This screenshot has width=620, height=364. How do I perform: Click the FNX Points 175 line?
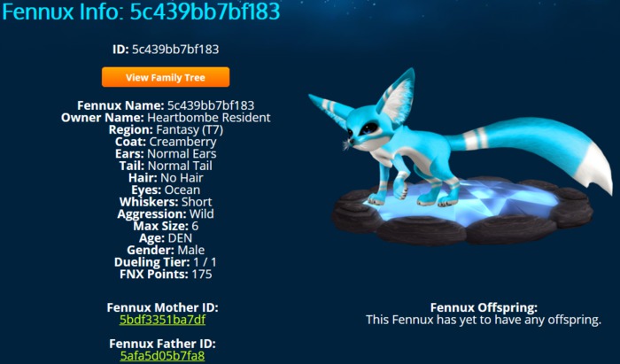[166, 274]
